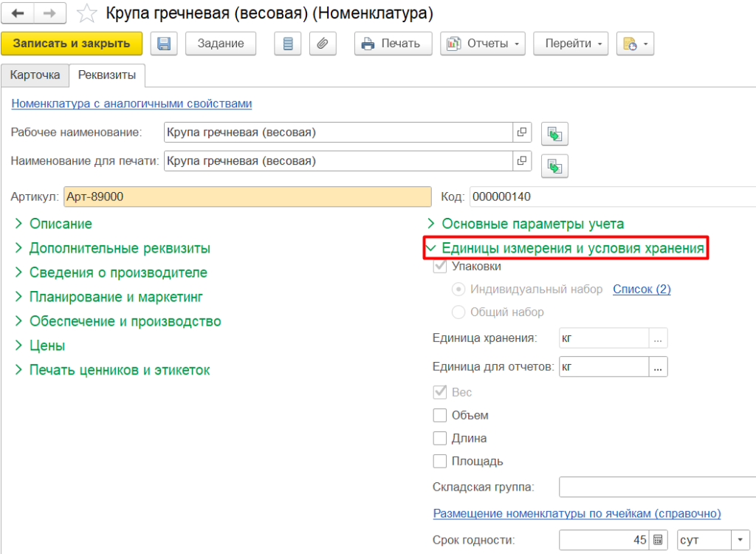This screenshot has width=756, height=554.
Task: Enable the Длина checkbox
Action: 440,438
